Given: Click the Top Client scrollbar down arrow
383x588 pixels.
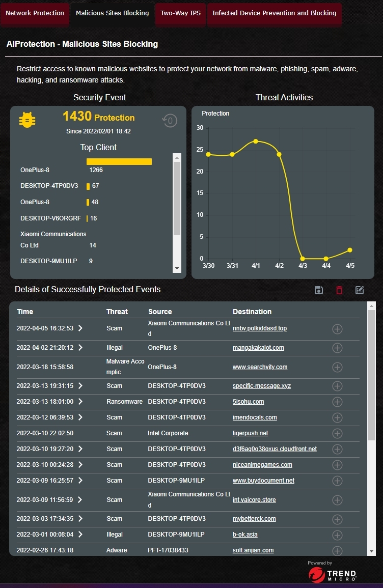Looking at the screenshot, I should coord(177,268).
